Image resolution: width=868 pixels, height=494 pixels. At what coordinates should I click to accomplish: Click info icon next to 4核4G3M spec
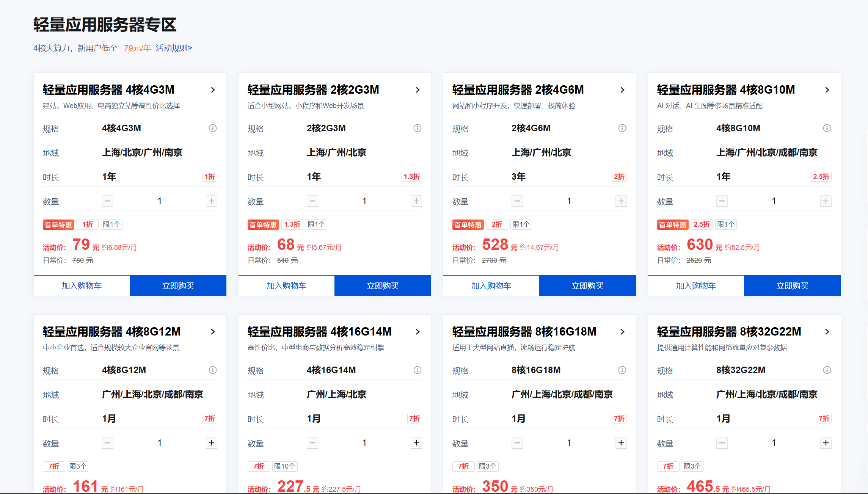pos(213,128)
